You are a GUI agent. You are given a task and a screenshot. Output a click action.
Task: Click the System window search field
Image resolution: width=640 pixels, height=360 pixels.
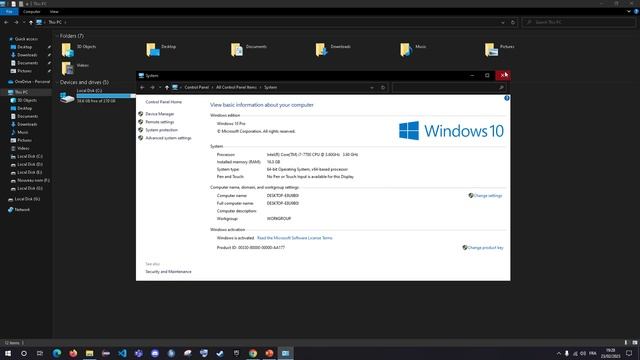click(x=449, y=87)
